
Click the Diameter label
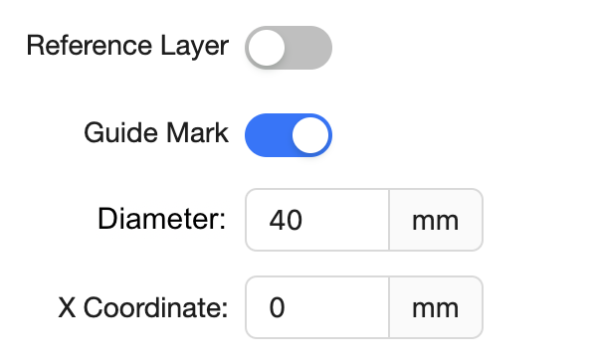[x=162, y=219]
